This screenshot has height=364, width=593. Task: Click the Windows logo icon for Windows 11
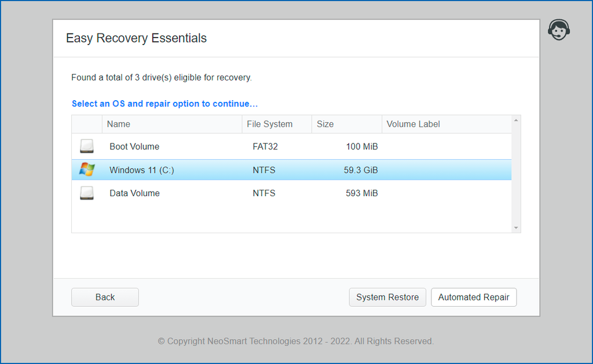click(87, 170)
